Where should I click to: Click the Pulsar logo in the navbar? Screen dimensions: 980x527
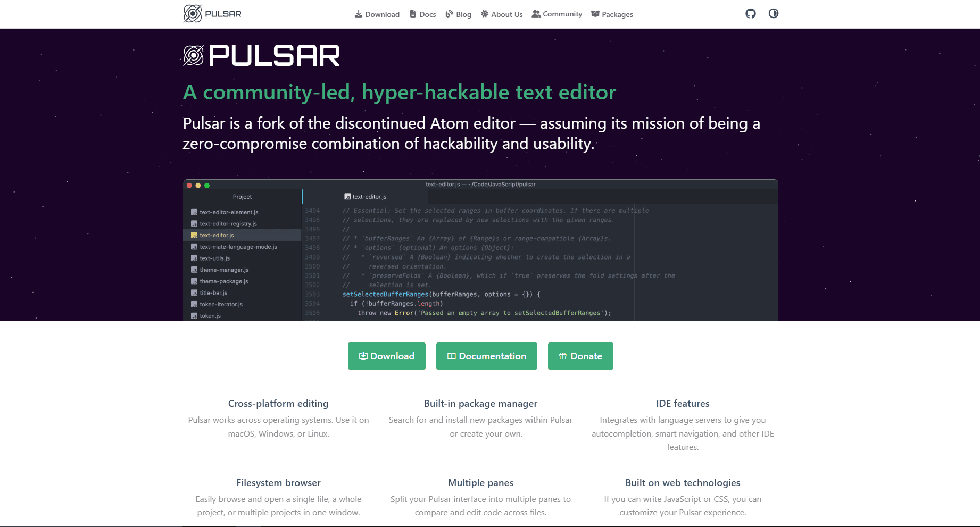(212, 14)
